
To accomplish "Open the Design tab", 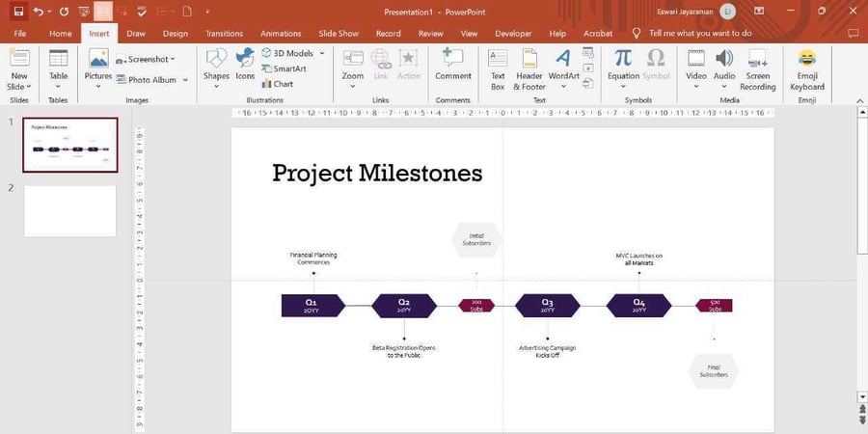I will [x=176, y=33].
